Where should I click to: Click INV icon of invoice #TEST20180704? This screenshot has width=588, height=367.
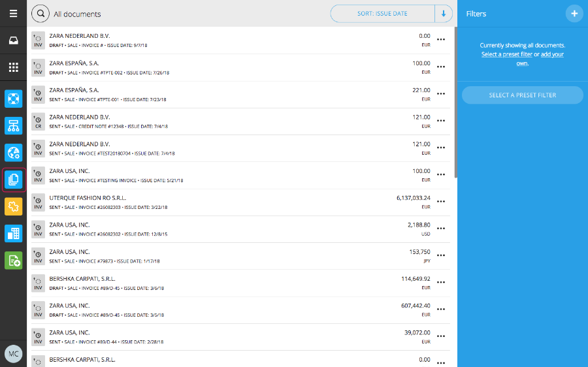click(x=38, y=149)
